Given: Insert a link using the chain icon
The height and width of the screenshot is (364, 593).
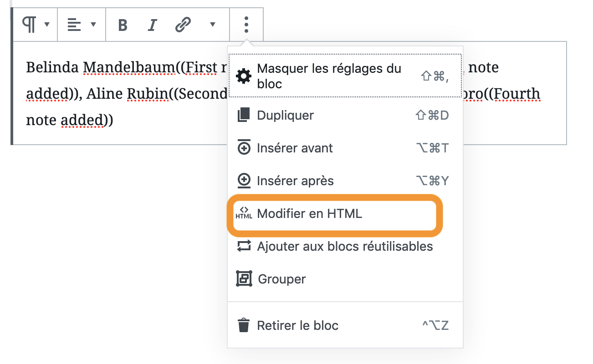Looking at the screenshot, I should point(183,25).
